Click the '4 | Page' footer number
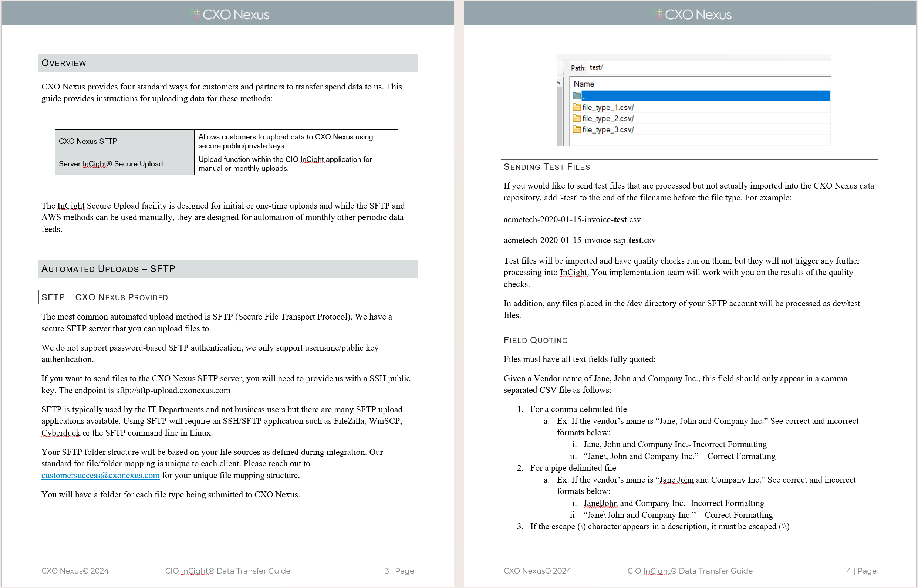Viewport: 918px width, 588px height. (861, 571)
